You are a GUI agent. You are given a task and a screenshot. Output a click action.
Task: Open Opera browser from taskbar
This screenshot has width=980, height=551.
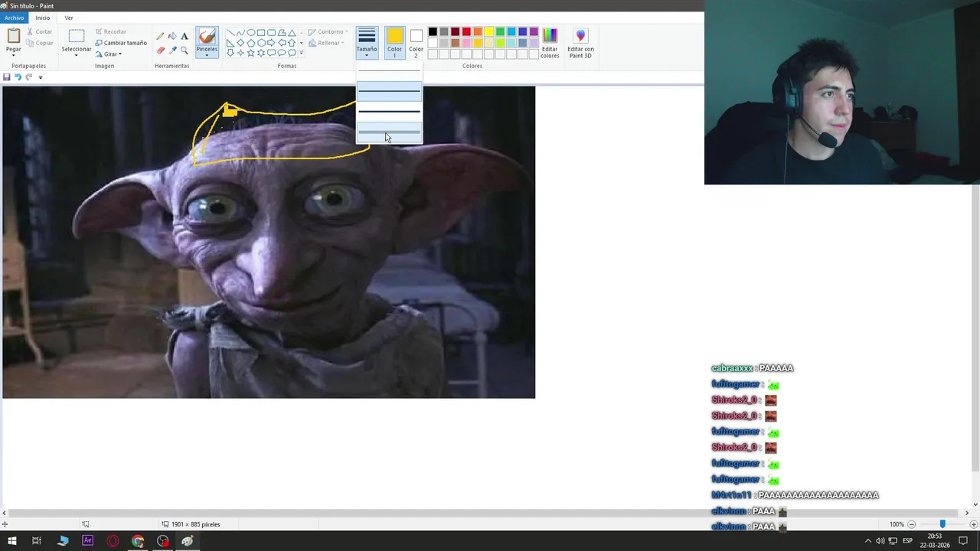pyautogui.click(x=113, y=541)
